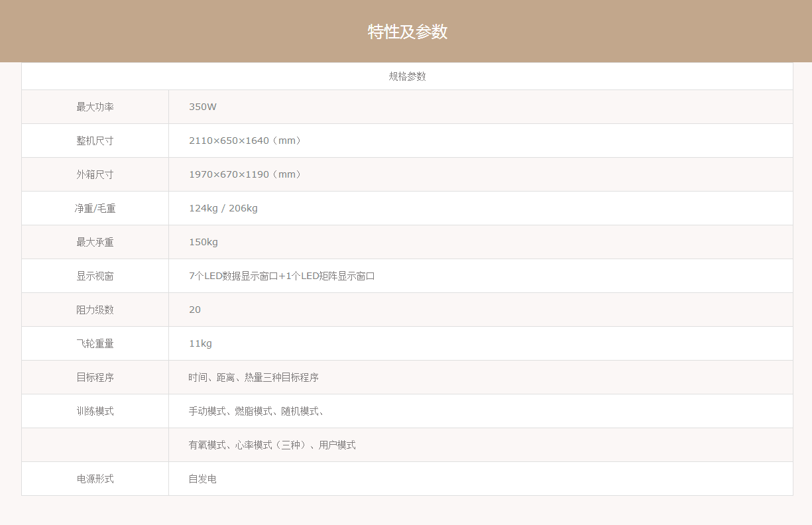Click the 训练模式 label cell
Image resolution: width=812 pixels, height=525 pixels.
click(x=95, y=411)
